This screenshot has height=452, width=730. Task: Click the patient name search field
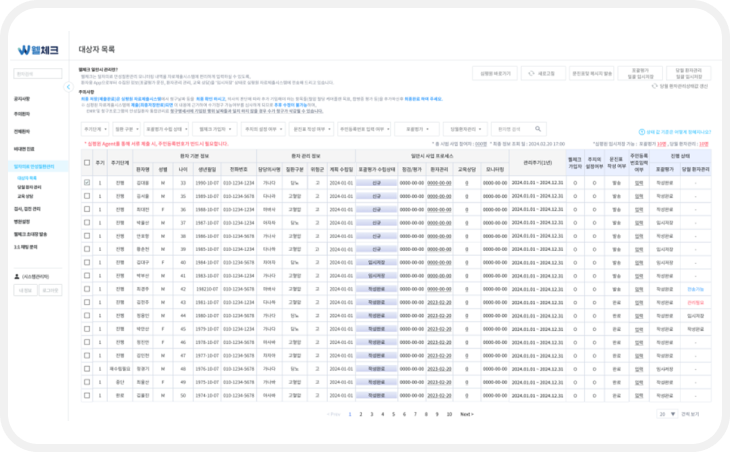[x=512, y=129]
